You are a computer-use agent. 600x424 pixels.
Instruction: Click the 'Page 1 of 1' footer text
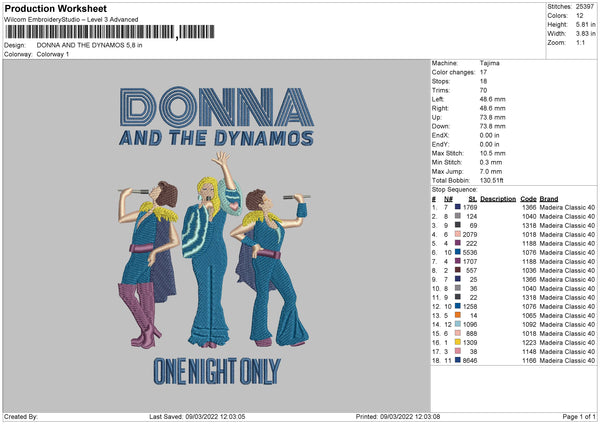coord(579,416)
